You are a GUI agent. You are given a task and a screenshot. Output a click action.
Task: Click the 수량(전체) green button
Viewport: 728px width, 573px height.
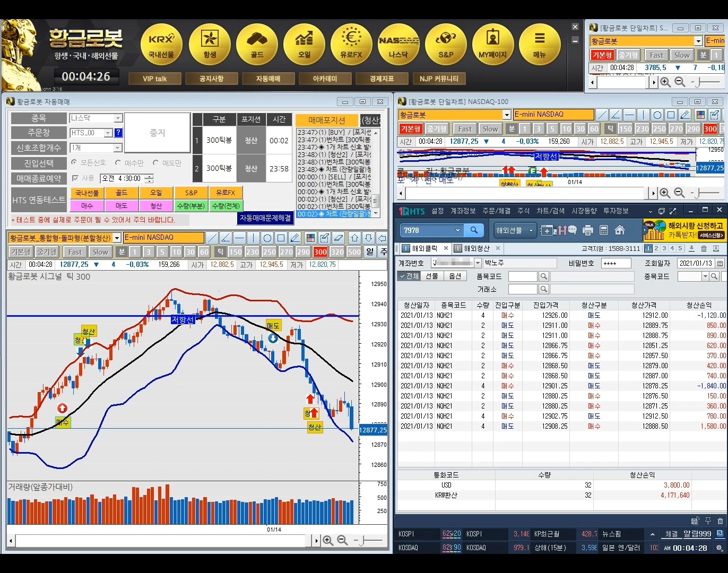[226, 205]
